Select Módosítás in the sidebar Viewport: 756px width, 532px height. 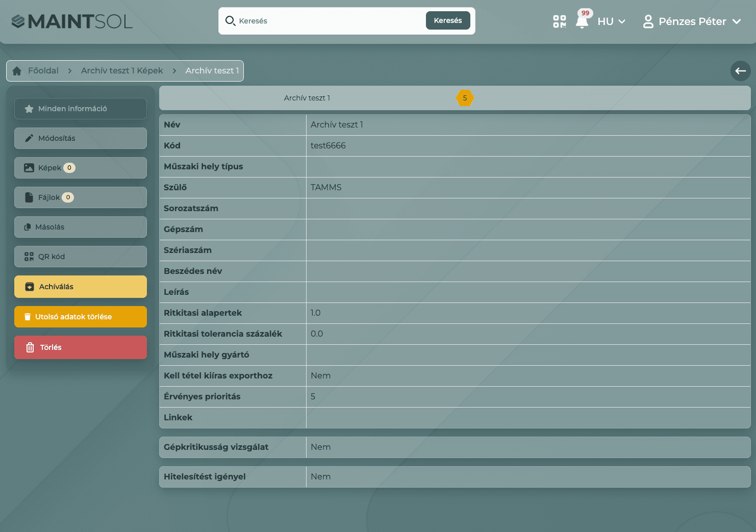tap(81, 138)
